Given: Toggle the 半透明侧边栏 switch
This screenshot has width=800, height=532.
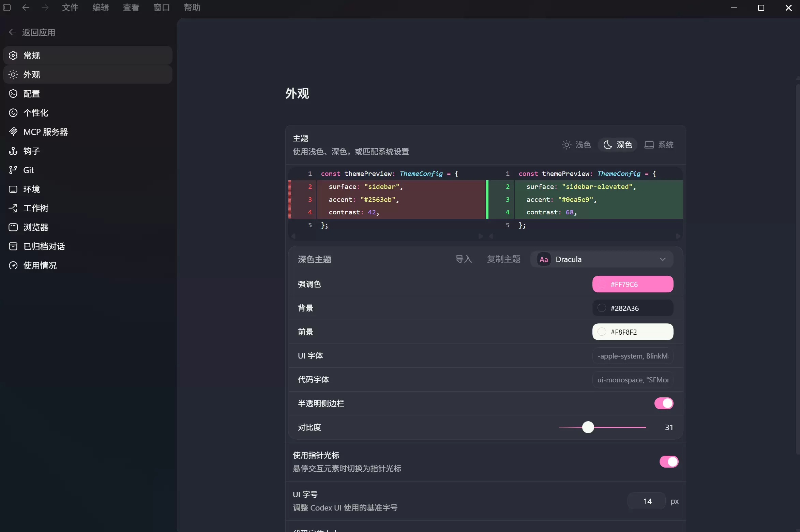Looking at the screenshot, I should click(x=664, y=403).
